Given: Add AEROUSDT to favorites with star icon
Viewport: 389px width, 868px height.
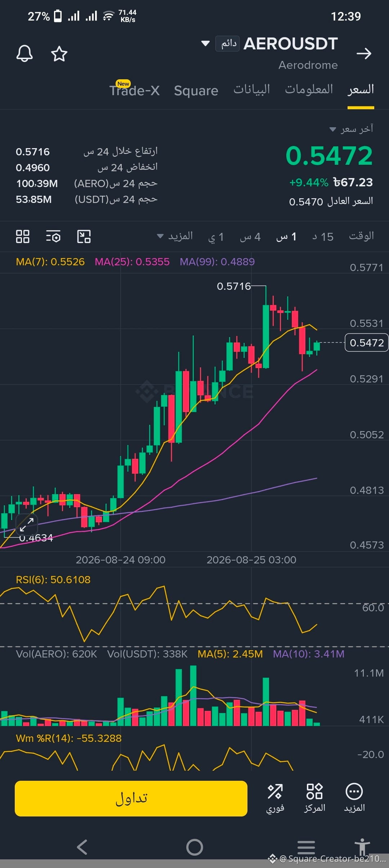Looking at the screenshot, I should tap(59, 54).
